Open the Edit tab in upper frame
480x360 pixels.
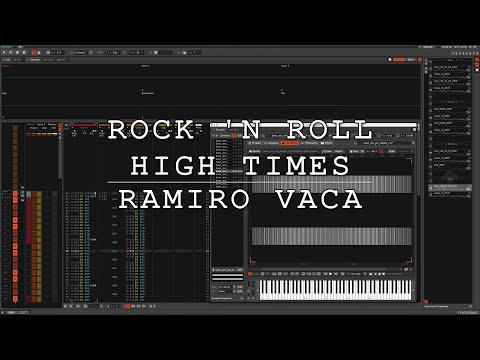coord(6,60)
